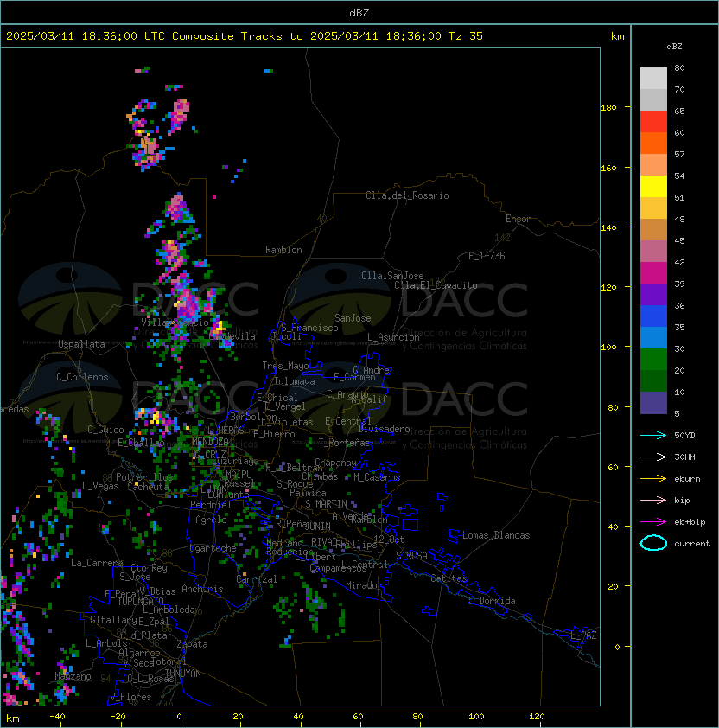Click the cyan 'current' ellipse legend icon

pos(653,543)
